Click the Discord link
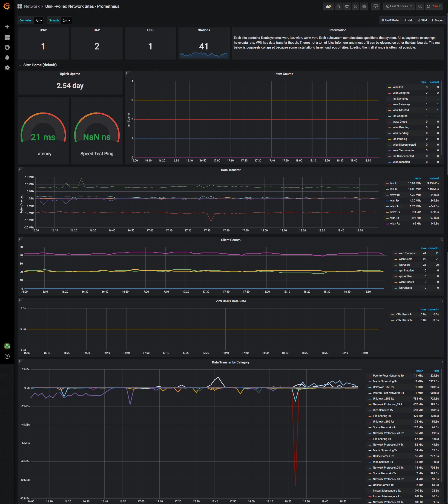Viewport: 448px width, 504px height. 438,20
